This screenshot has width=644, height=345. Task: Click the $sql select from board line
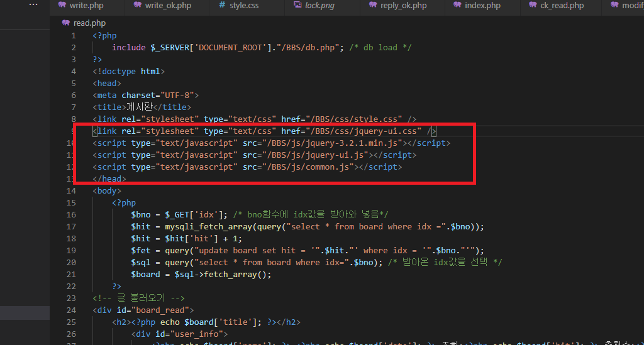[x=317, y=262]
